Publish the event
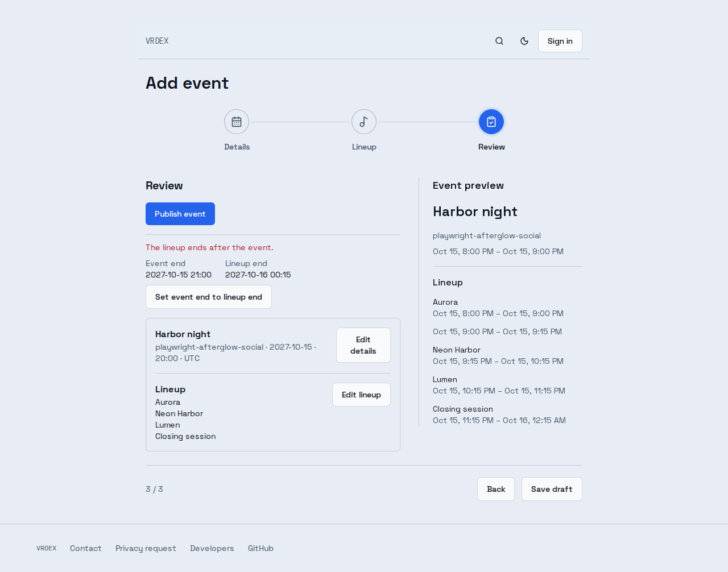The height and width of the screenshot is (572, 728). tap(180, 214)
